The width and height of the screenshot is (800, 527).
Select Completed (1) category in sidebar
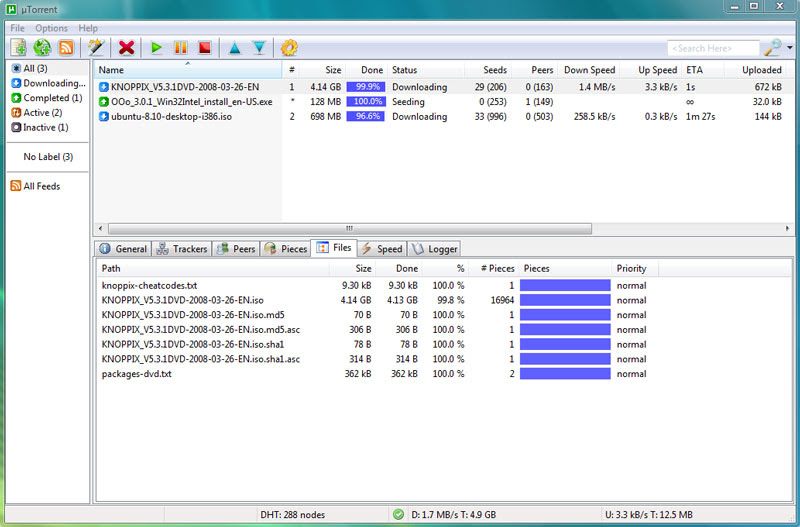(x=48, y=97)
